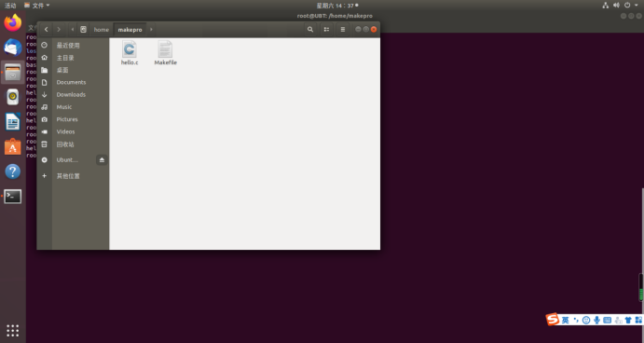Open Sogou toolbox grid icon
Image resolution: width=644 pixels, height=343 pixels.
point(638,320)
